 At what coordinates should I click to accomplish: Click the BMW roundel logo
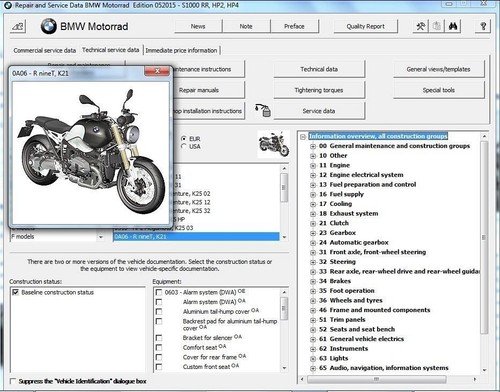(x=49, y=26)
